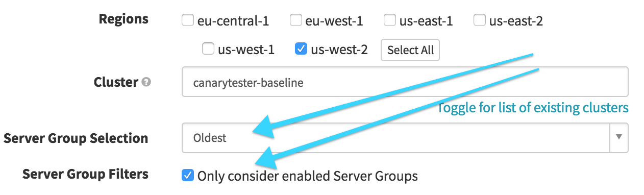This screenshot has height=195, width=644.
Task: Tick the us-east-2 region checkbox
Action: click(479, 20)
